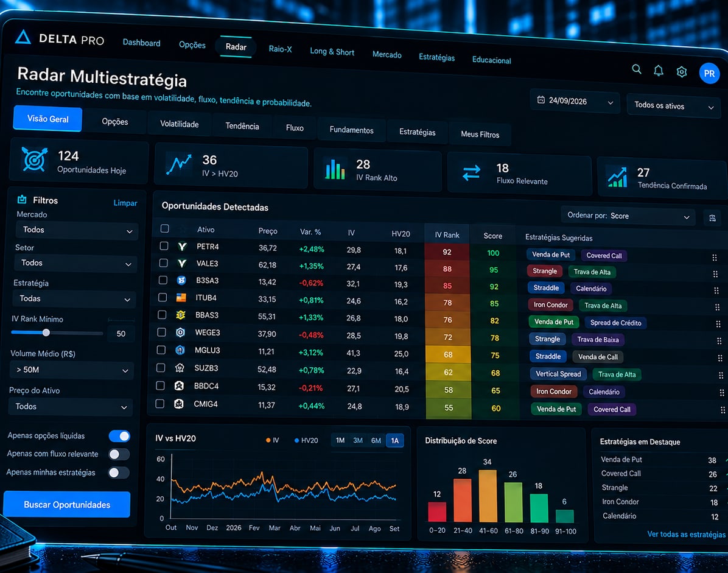Expand the Estratégia Todas dropdown

(74, 299)
